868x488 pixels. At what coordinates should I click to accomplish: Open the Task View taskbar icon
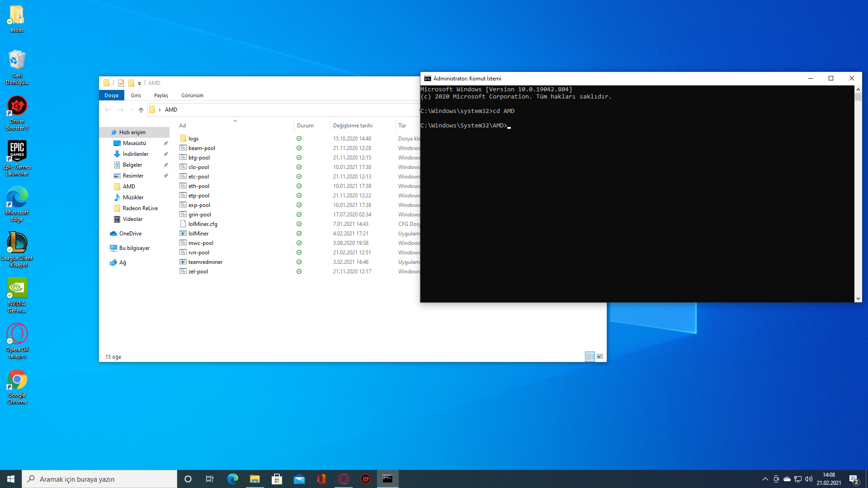coord(210,479)
